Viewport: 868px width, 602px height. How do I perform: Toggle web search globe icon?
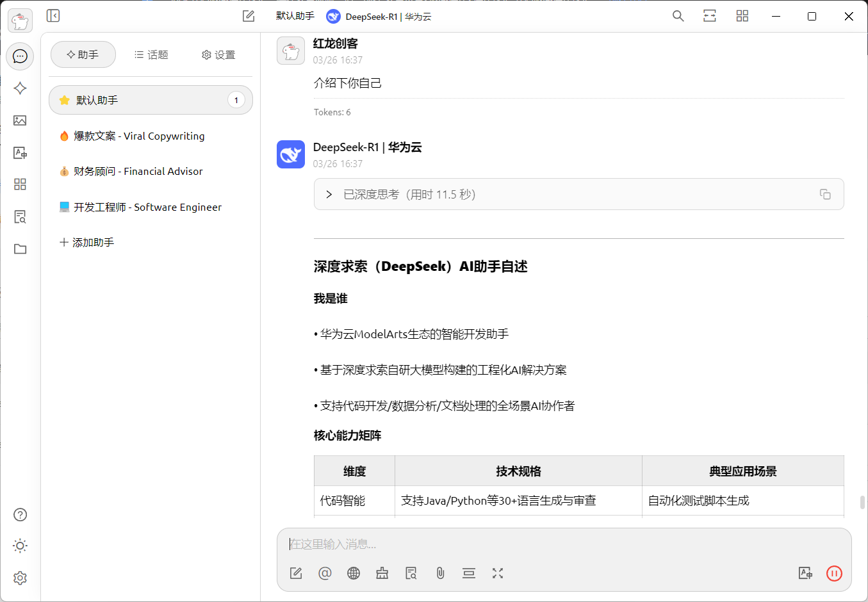[x=354, y=573]
